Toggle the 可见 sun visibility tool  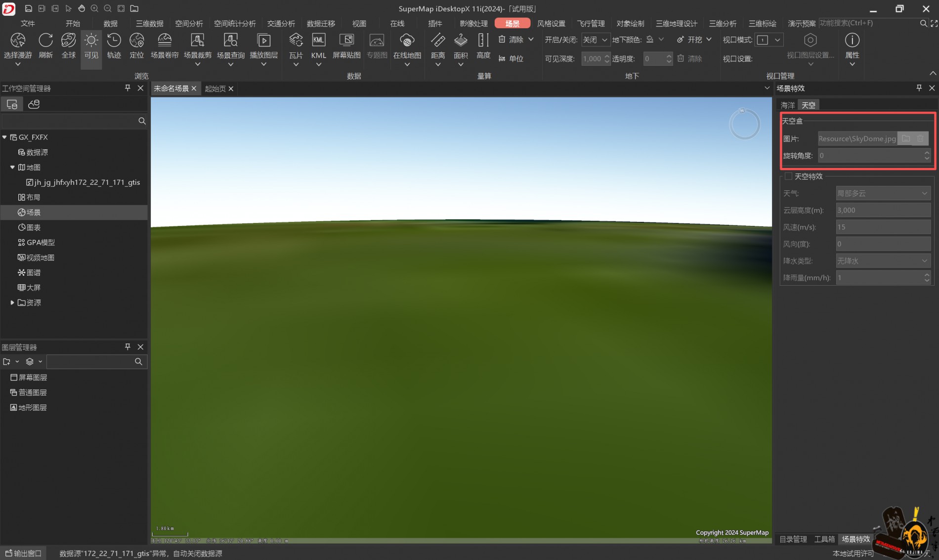[91, 41]
